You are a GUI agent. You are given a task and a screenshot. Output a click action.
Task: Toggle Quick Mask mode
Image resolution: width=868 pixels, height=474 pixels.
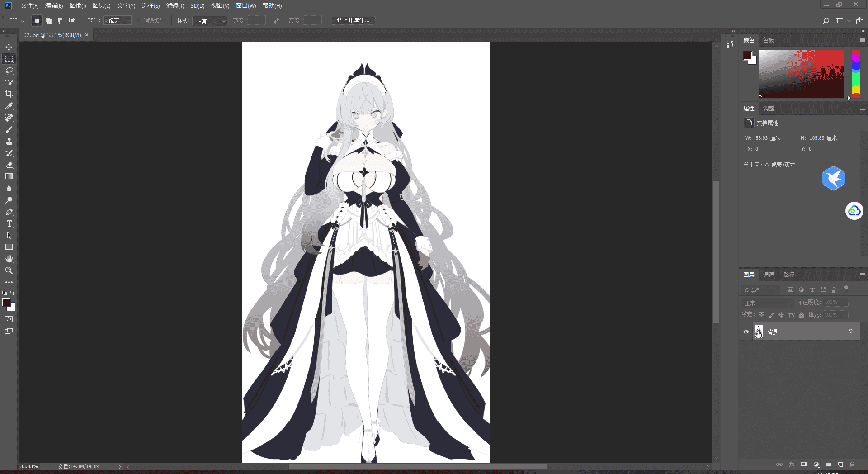point(9,319)
